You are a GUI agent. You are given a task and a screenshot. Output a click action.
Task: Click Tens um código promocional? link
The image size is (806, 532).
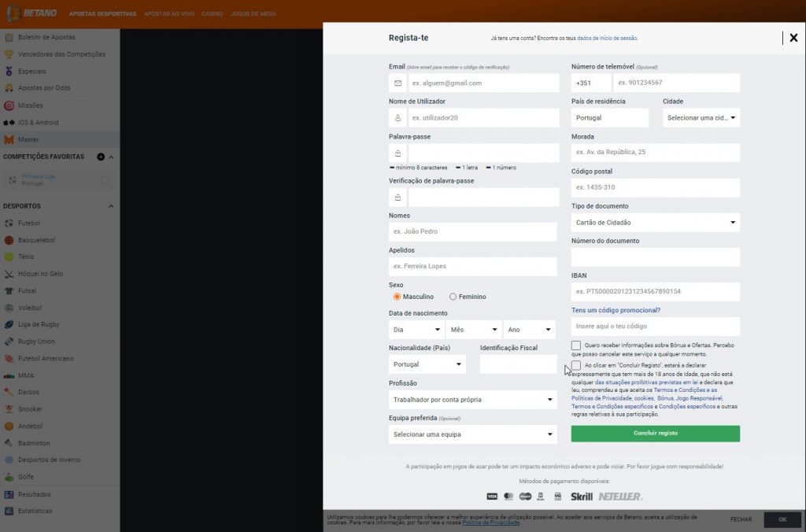pyautogui.click(x=616, y=310)
